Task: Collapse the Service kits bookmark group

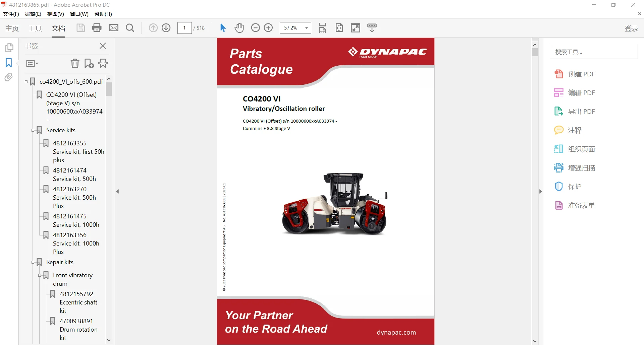Action: tap(33, 130)
